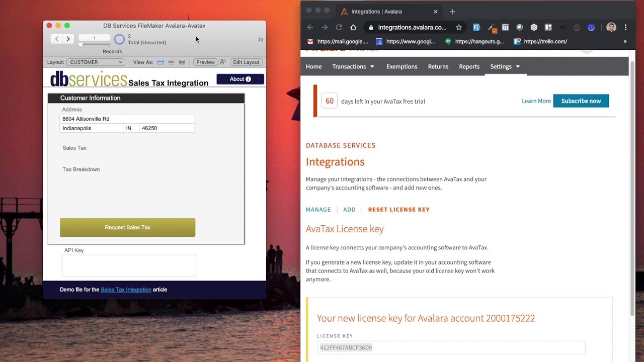The width and height of the screenshot is (644, 362).
Task: Reload the Avalara page in Chrome
Action: (339, 28)
